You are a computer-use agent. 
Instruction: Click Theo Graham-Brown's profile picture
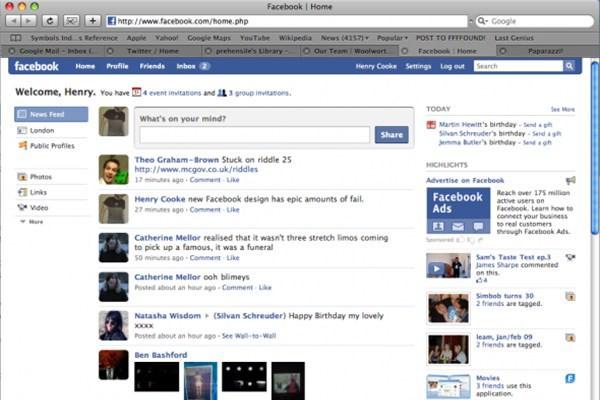pos(113,170)
